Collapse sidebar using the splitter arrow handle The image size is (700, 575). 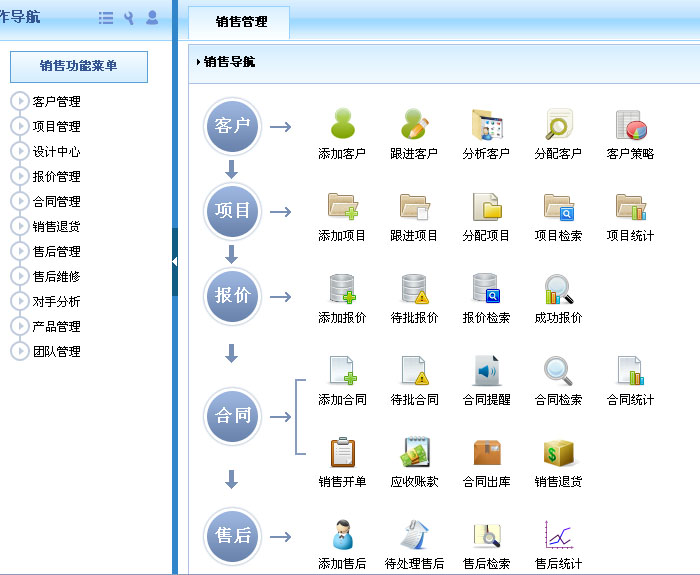click(174, 261)
